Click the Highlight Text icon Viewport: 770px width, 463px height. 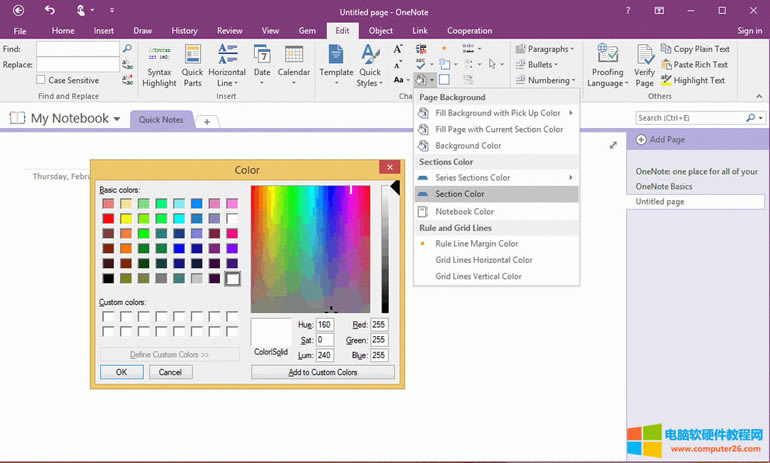click(x=664, y=81)
